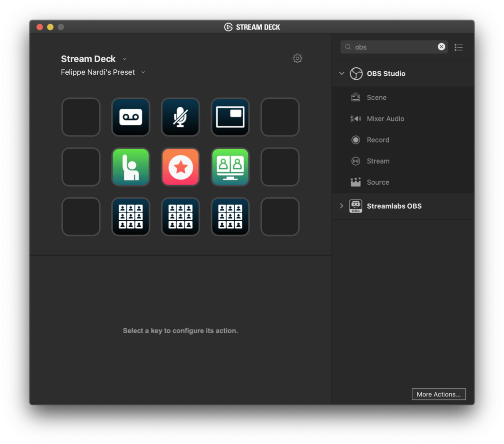Select the green raised-hand key
The image size is (504, 444).
point(130,167)
